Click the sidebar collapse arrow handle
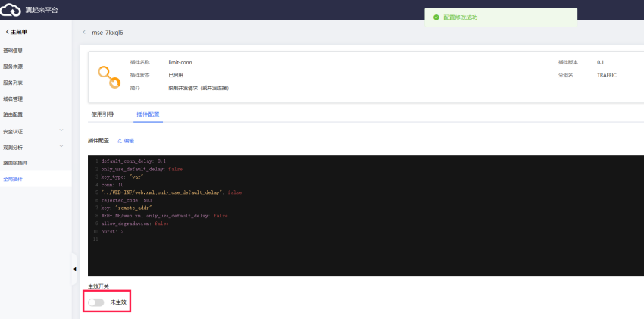This screenshot has width=644, height=319. [75, 269]
